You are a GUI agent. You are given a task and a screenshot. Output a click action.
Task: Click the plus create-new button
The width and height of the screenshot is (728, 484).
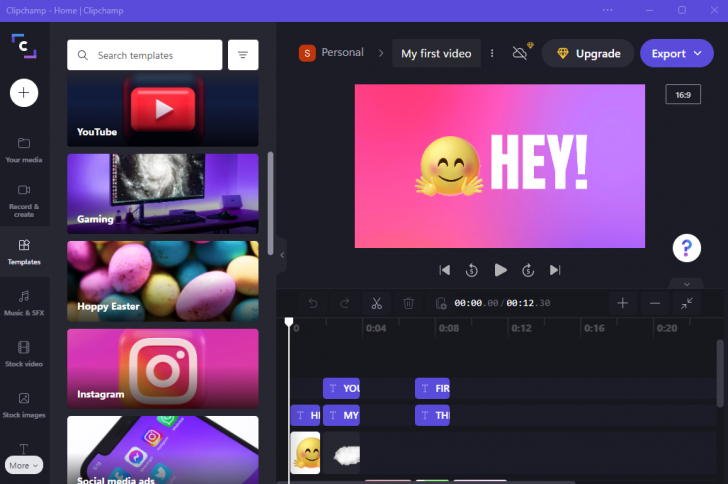click(24, 93)
